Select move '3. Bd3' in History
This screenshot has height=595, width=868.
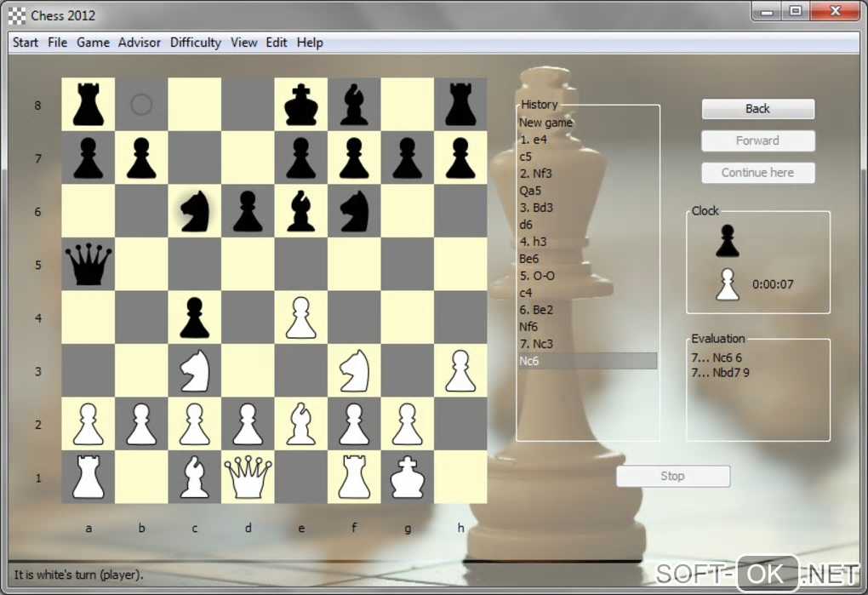(587, 208)
